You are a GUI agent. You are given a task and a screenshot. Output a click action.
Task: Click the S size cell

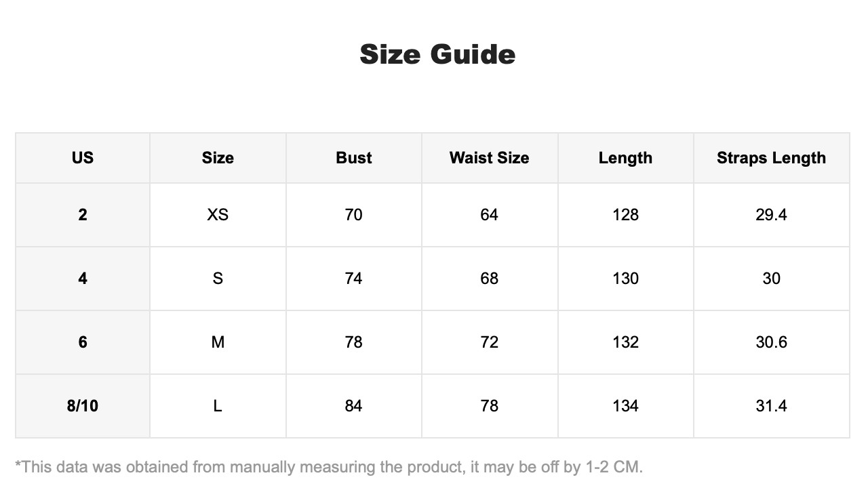[218, 279]
